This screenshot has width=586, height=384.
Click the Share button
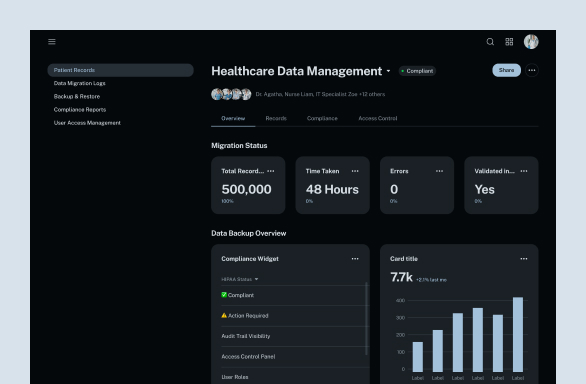[506, 70]
